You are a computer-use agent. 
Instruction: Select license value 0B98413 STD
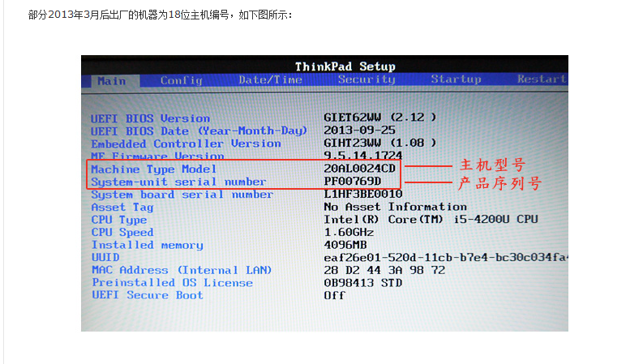(363, 283)
